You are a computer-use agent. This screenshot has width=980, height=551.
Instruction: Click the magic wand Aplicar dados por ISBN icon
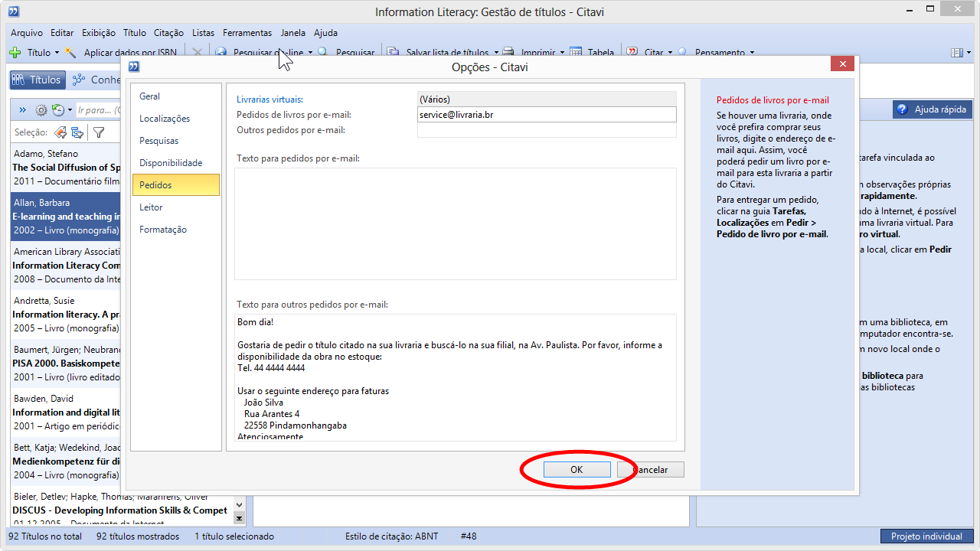click(71, 53)
